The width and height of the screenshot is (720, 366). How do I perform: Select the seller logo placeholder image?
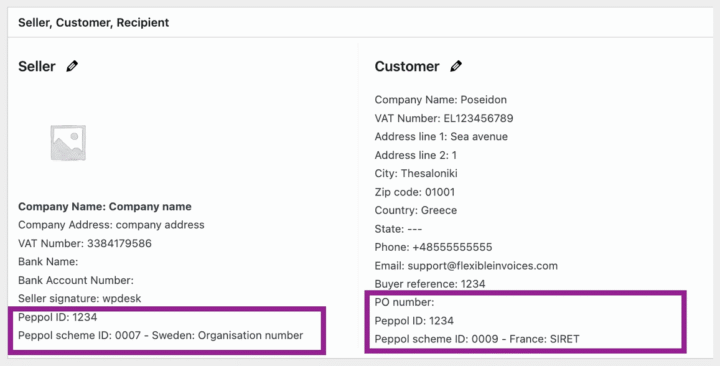pos(68,143)
